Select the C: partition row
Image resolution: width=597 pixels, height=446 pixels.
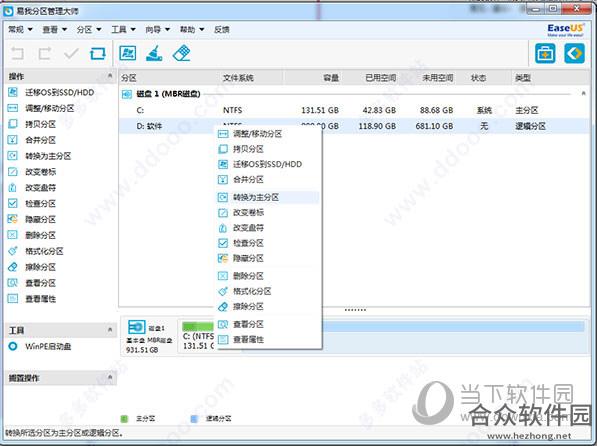[x=354, y=110]
